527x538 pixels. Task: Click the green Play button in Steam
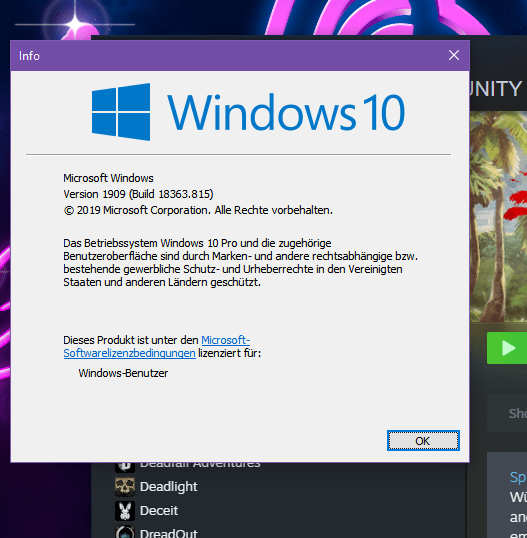tap(507, 348)
